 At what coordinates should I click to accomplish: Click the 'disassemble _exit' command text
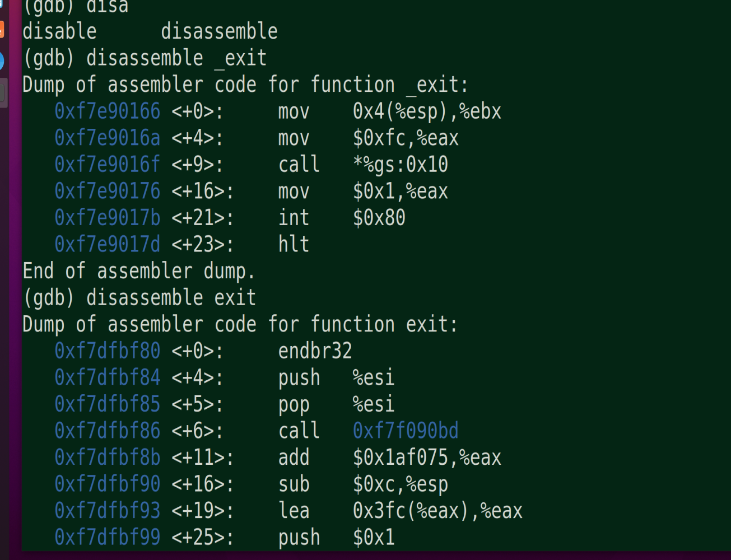[176, 58]
